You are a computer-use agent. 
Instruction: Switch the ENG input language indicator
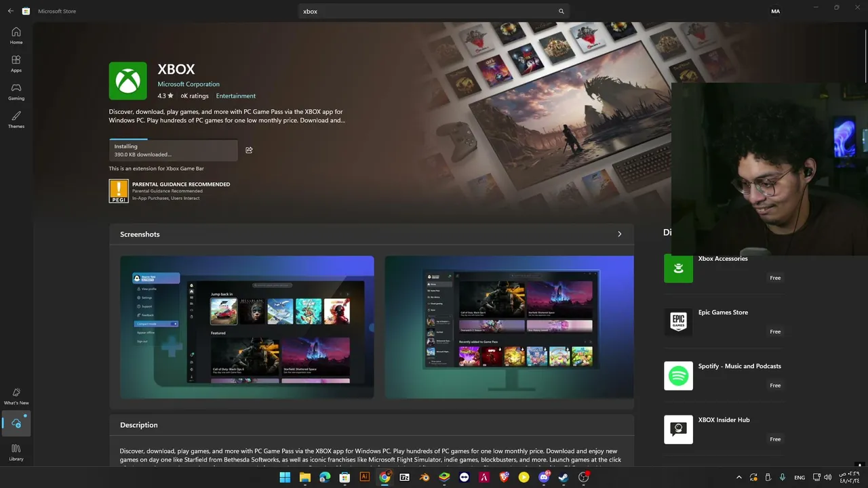(x=800, y=477)
